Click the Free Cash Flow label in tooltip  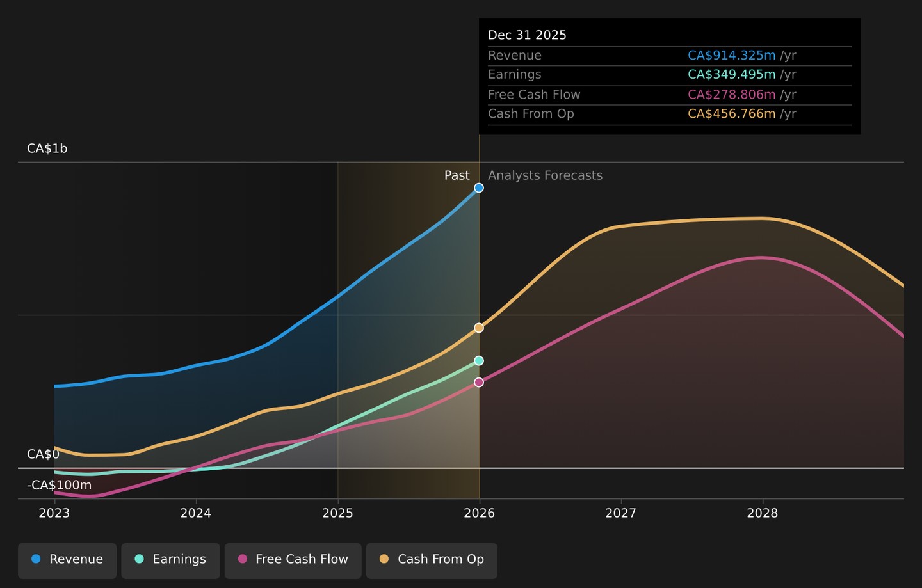click(x=534, y=95)
